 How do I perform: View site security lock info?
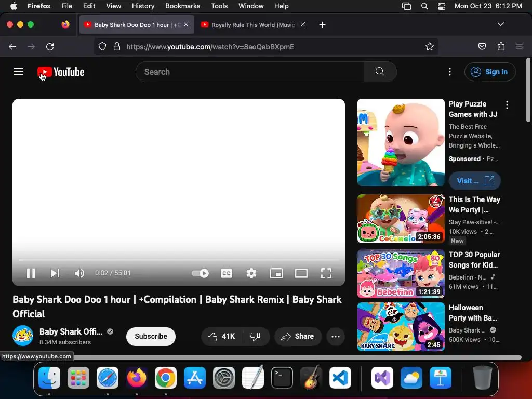coord(117,46)
